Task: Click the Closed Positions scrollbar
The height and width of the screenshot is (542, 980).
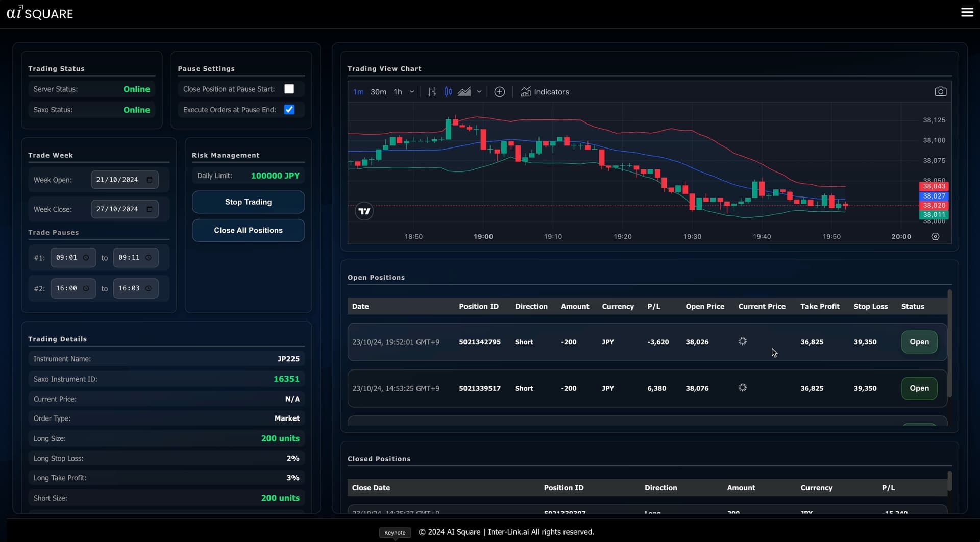Action: click(949, 481)
